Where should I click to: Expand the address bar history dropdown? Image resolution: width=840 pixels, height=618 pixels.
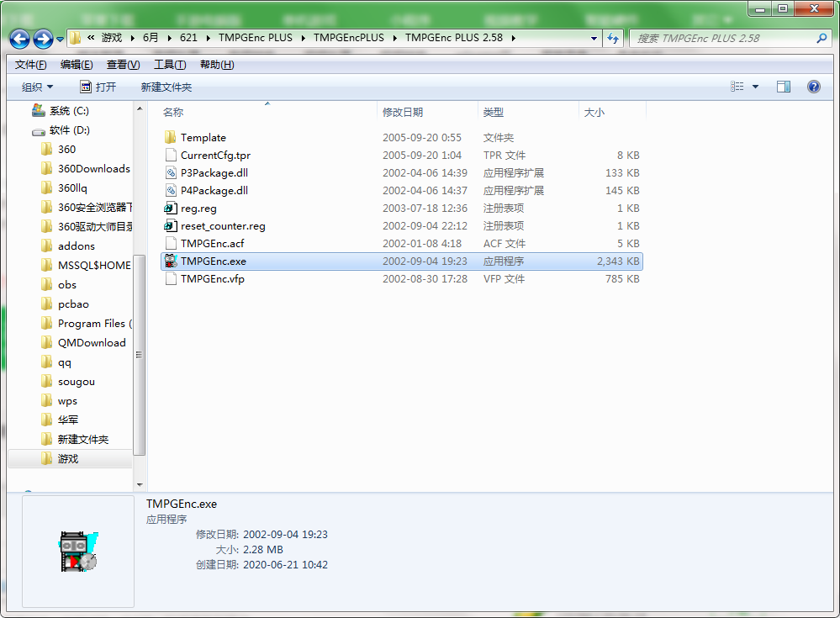coord(594,39)
